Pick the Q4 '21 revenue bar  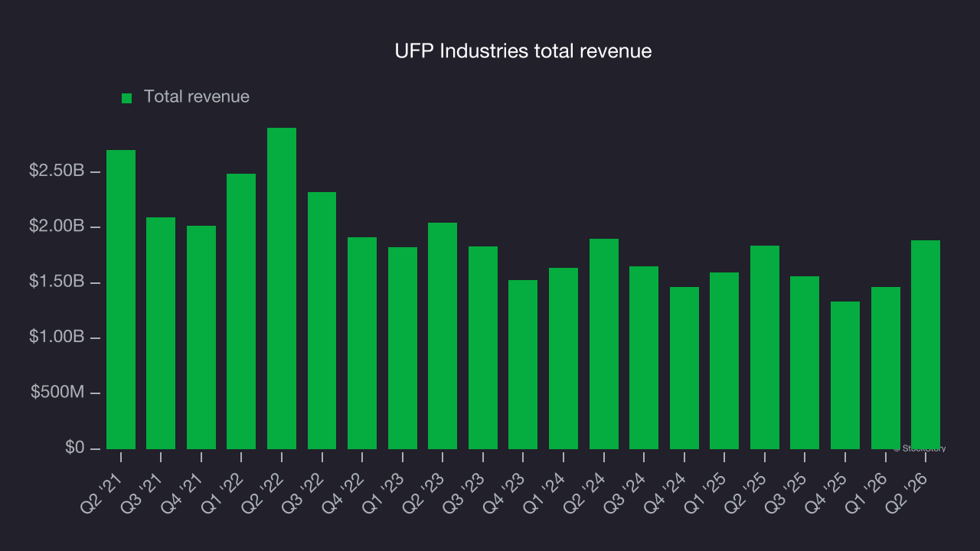201,337
